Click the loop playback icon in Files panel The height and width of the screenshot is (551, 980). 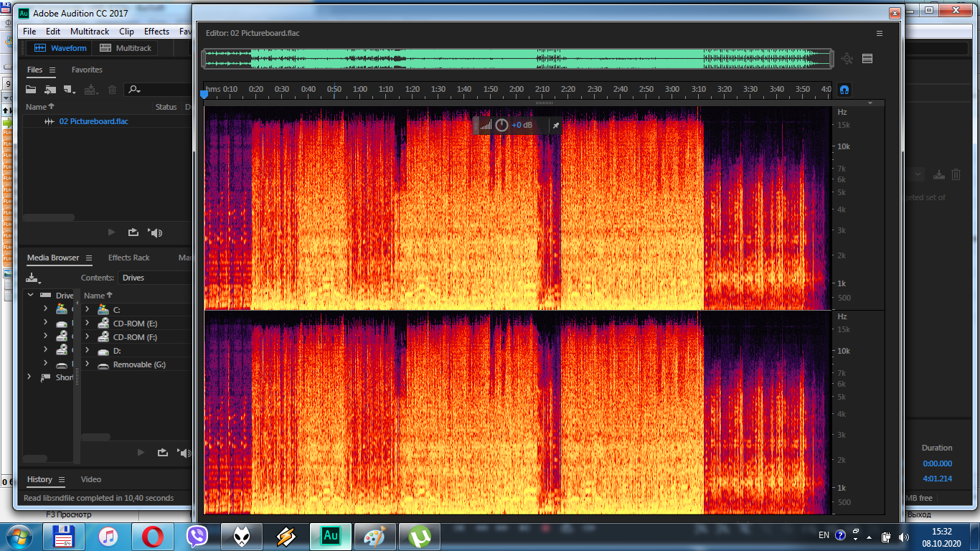pyautogui.click(x=133, y=232)
